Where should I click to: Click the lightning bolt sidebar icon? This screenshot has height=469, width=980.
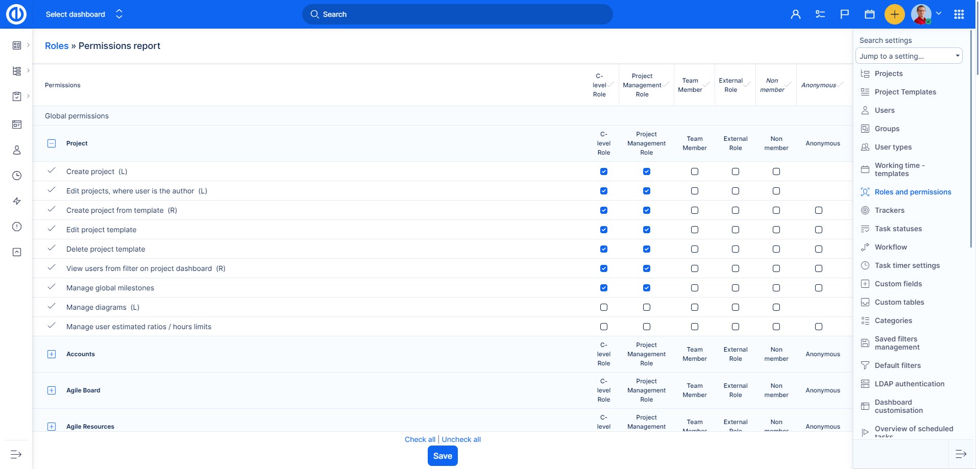click(17, 201)
